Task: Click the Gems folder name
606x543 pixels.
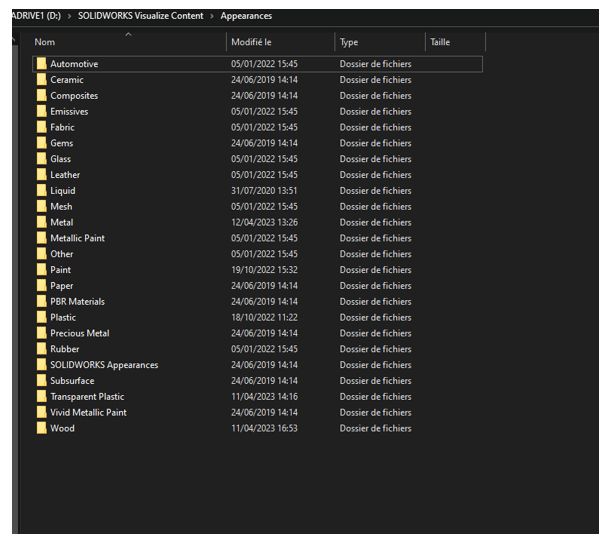Action: point(62,143)
